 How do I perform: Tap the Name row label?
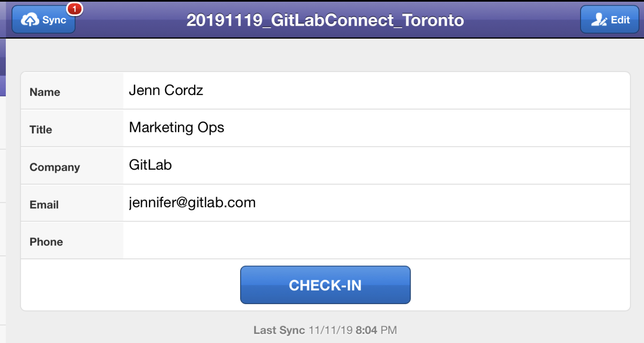(x=45, y=92)
